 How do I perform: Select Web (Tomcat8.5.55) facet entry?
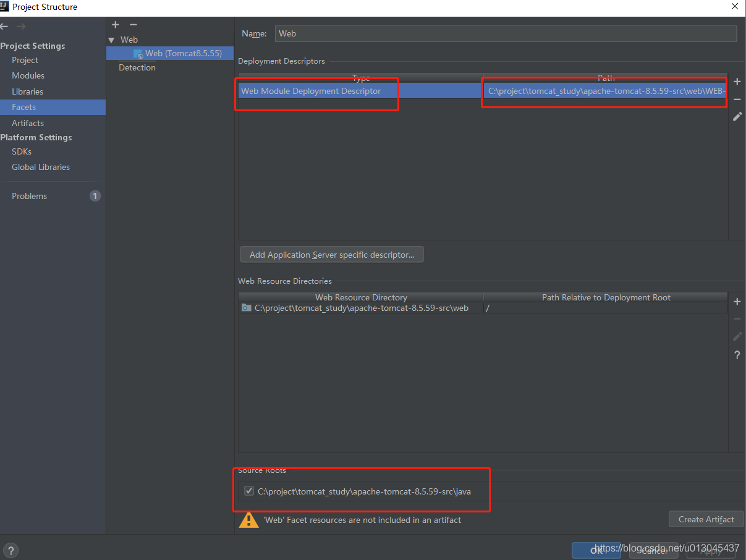pos(183,54)
